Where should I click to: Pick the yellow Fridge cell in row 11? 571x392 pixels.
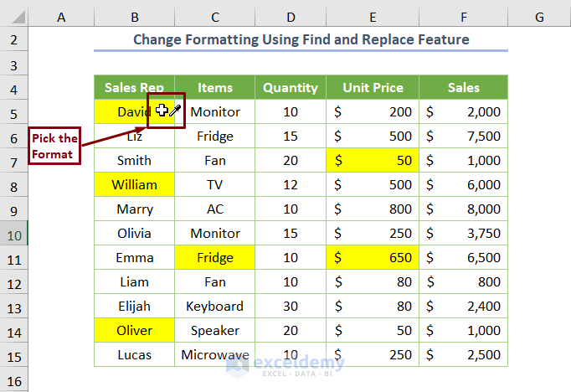(x=215, y=258)
